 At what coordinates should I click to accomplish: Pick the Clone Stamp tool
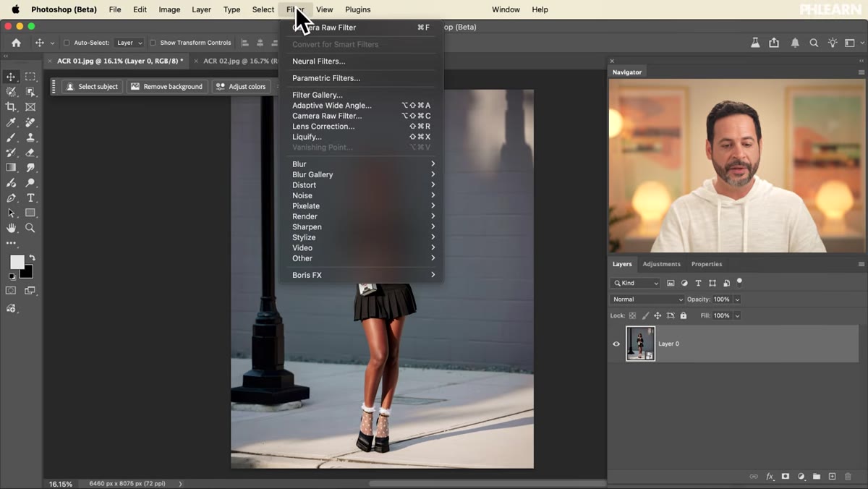(x=30, y=137)
